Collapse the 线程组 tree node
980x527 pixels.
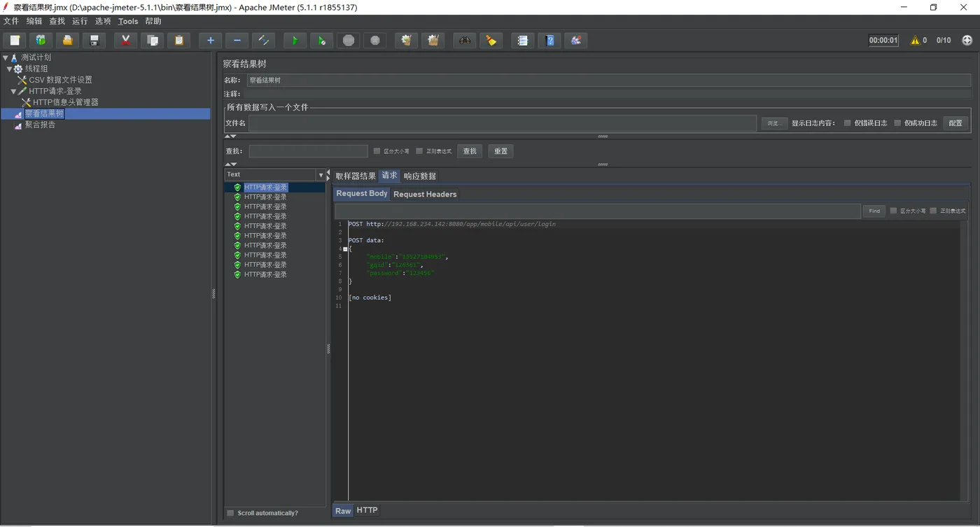[x=10, y=69]
